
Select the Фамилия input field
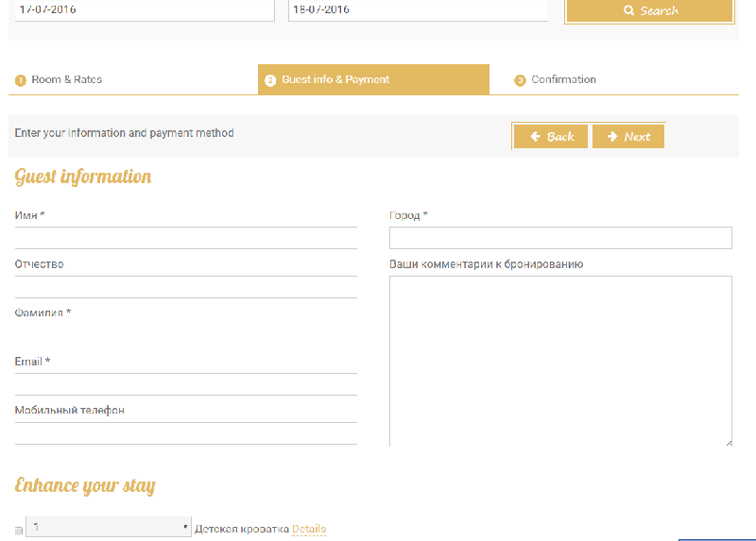pos(185,335)
